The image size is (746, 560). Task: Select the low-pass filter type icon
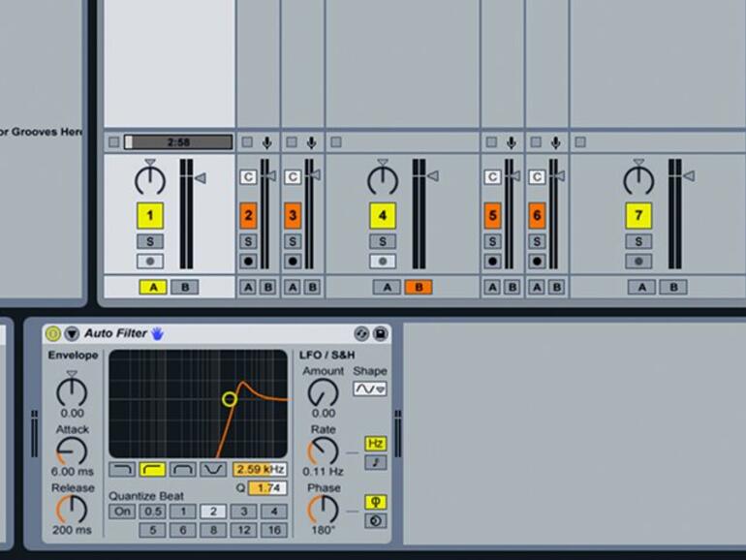point(122,470)
